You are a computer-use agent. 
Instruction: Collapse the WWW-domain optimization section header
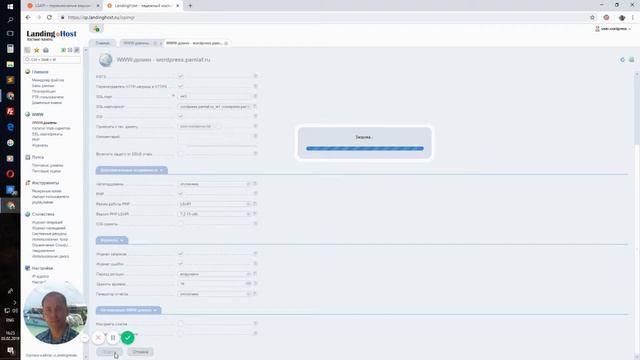[129, 310]
